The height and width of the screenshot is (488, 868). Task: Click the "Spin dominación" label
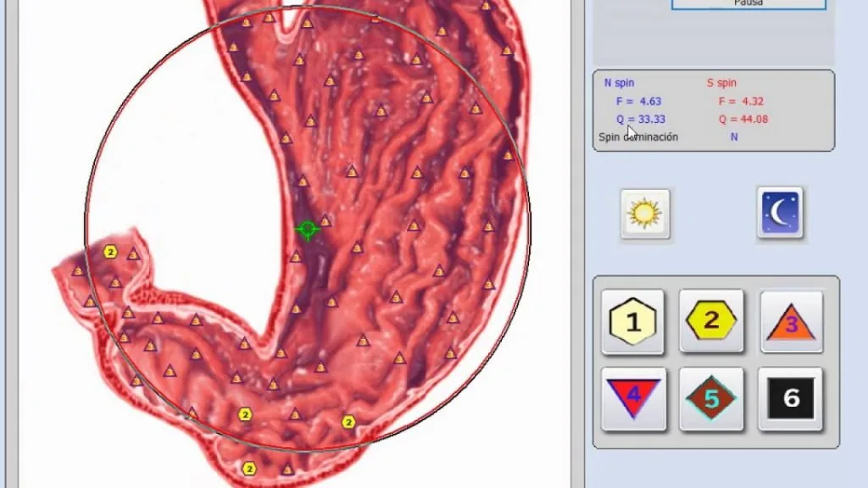click(638, 136)
